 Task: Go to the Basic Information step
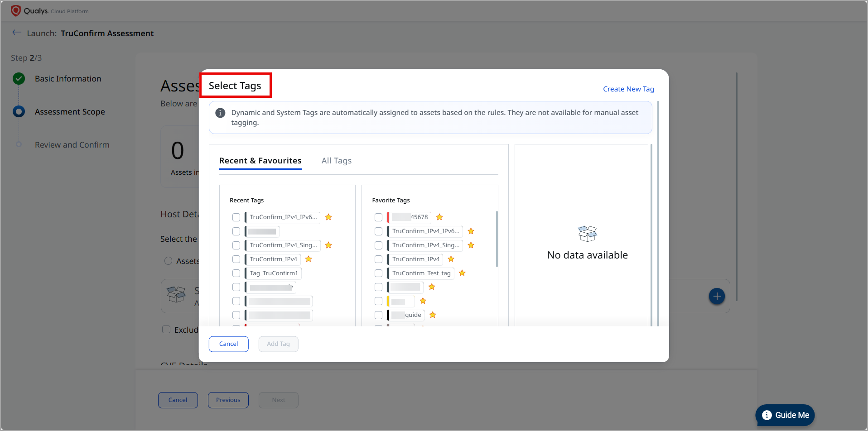(68, 79)
